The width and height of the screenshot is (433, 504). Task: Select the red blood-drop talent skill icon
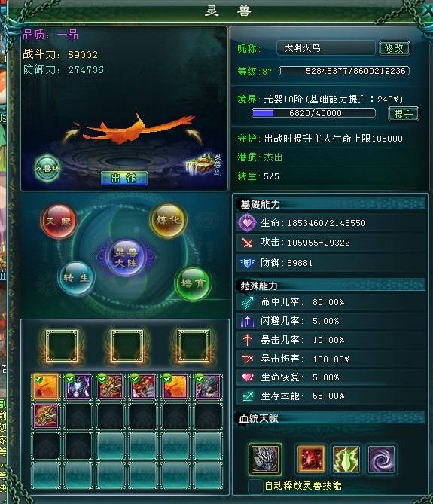click(x=311, y=459)
